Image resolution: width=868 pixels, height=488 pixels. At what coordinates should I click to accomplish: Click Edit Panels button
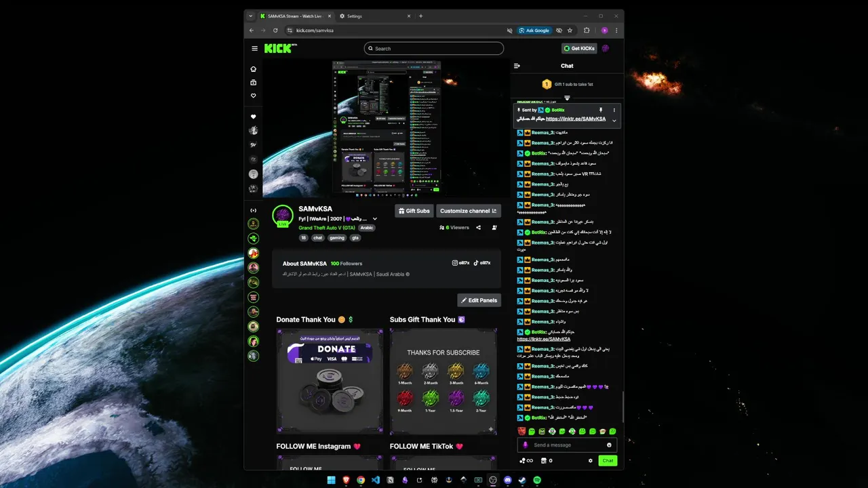pyautogui.click(x=479, y=300)
